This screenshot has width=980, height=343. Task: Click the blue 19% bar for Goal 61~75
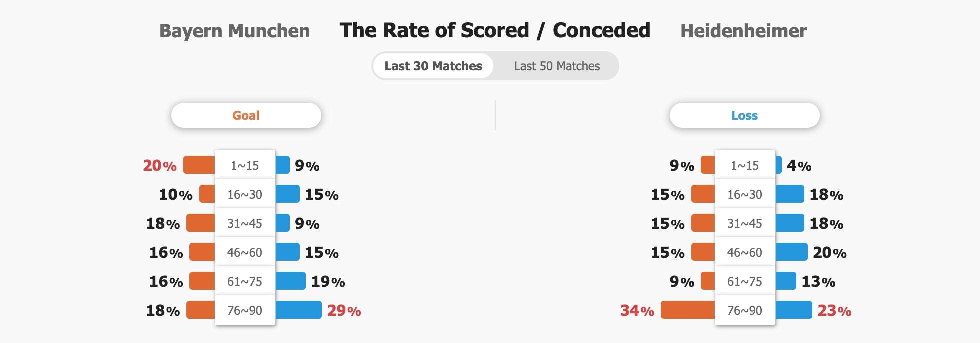pos(290,281)
